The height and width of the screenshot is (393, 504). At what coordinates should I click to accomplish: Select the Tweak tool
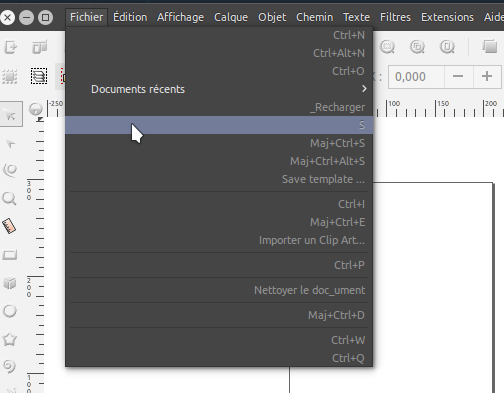[10, 170]
